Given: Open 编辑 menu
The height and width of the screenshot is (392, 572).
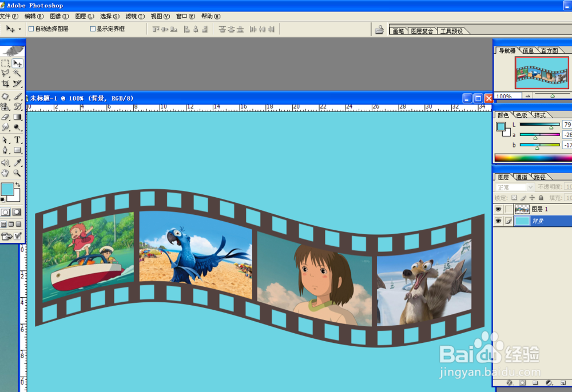Looking at the screenshot, I should 34,17.
